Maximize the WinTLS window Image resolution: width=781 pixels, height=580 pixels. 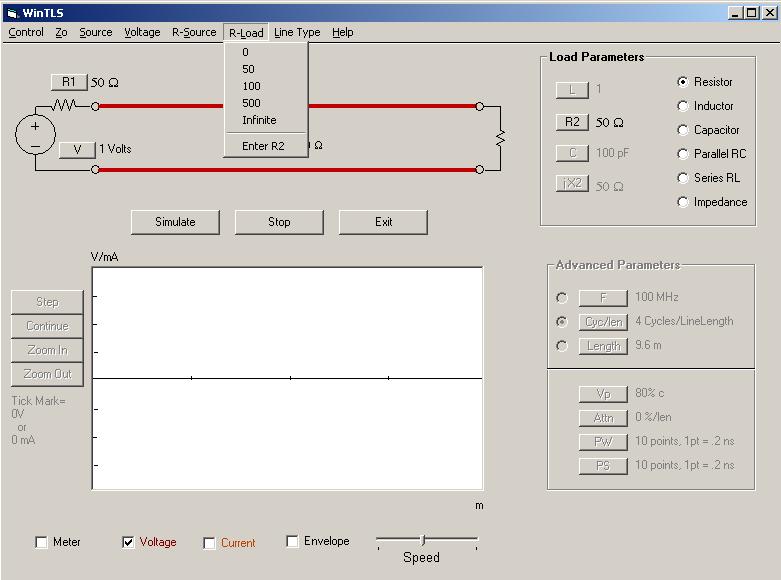[x=752, y=13]
